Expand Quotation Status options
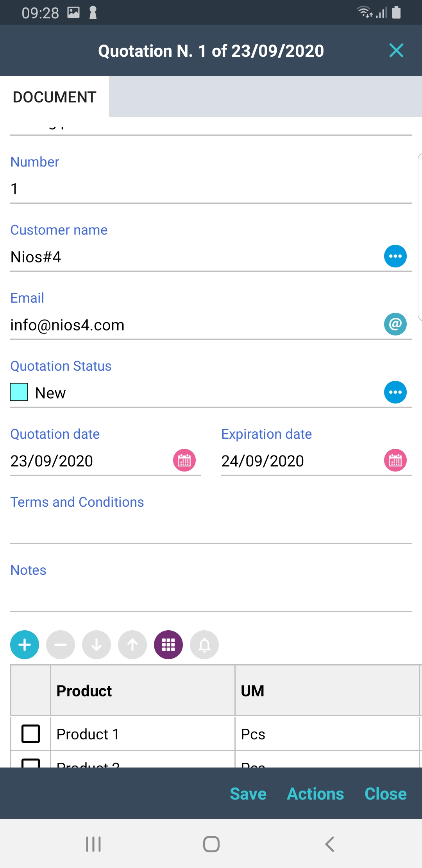The image size is (422, 868). 395,392
